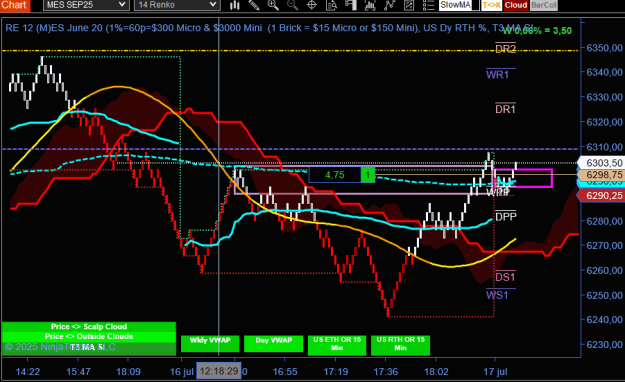The width and height of the screenshot is (625, 382).
Task: Click the WR1 pivot label
Action: [x=497, y=74]
